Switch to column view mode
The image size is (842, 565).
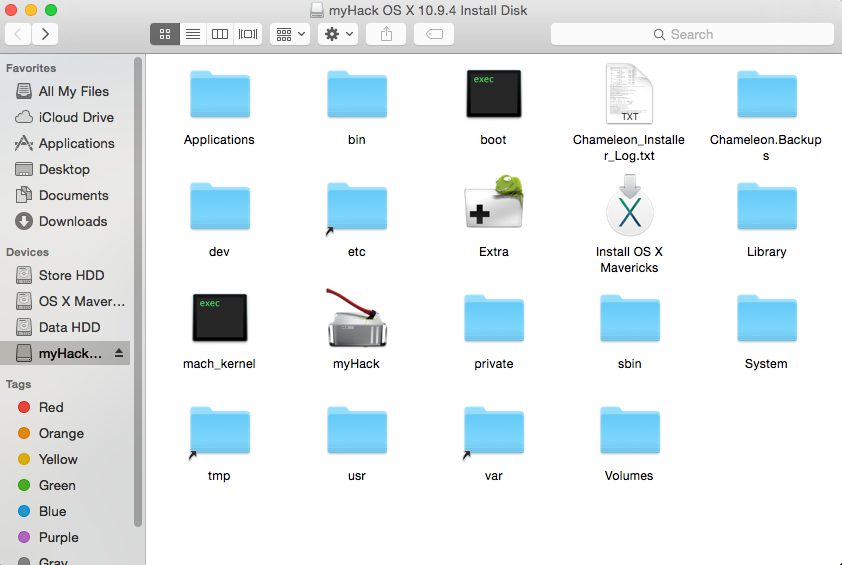[x=220, y=34]
